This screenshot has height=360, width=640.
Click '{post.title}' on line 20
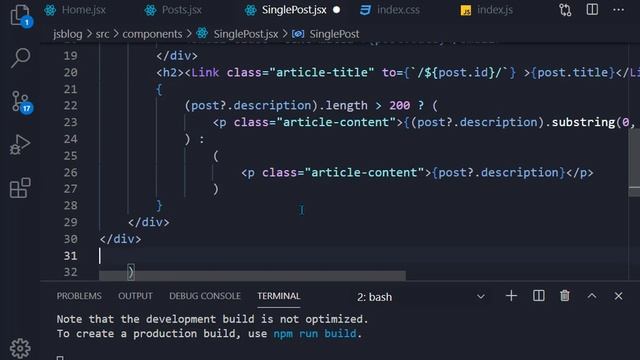573,72
